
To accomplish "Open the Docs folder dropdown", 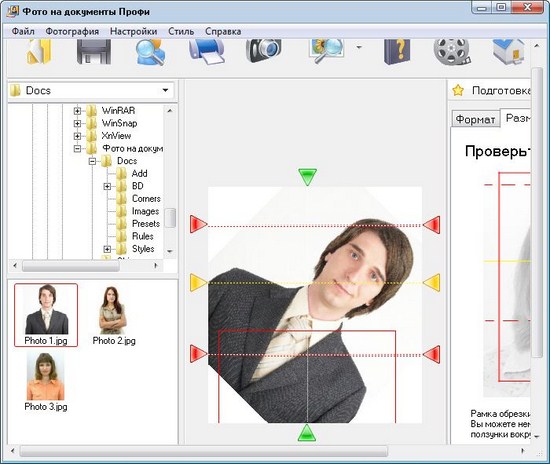I will (x=165, y=90).
